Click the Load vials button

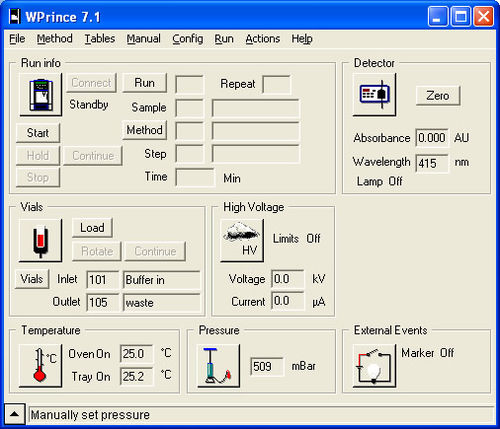pyautogui.click(x=92, y=228)
